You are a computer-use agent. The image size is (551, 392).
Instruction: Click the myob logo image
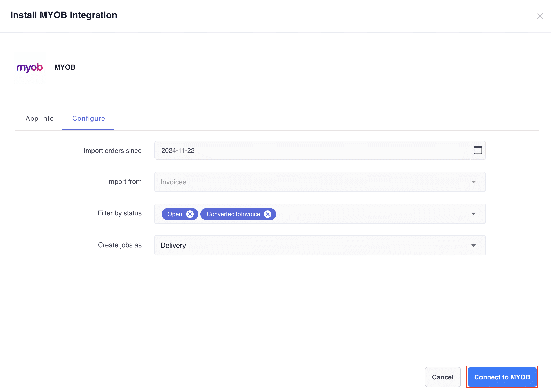click(30, 67)
